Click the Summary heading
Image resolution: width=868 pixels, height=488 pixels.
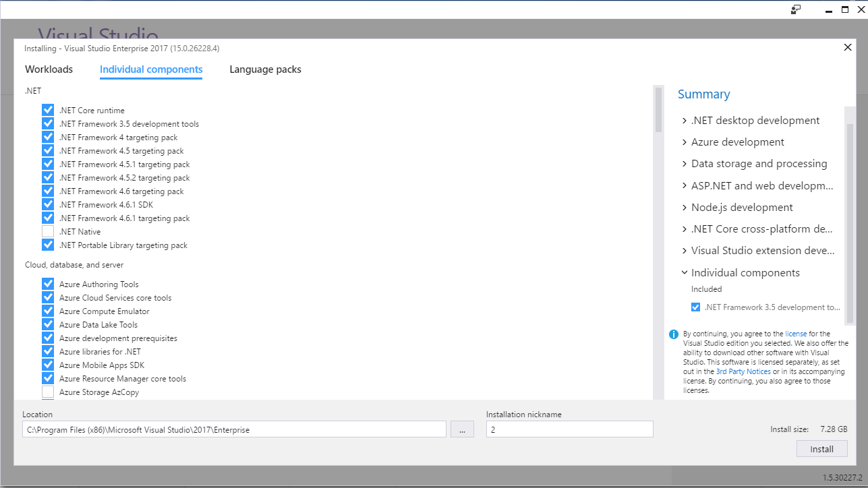[x=704, y=94]
